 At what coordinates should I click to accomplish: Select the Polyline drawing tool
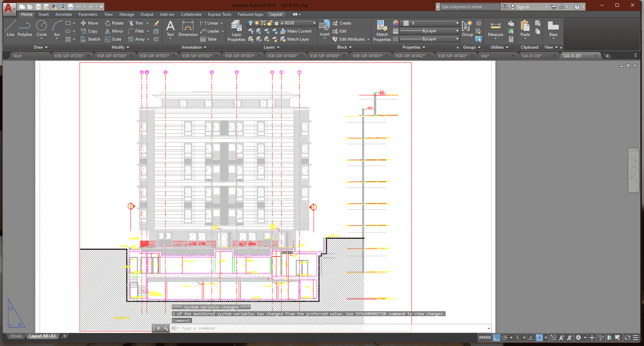tap(25, 29)
